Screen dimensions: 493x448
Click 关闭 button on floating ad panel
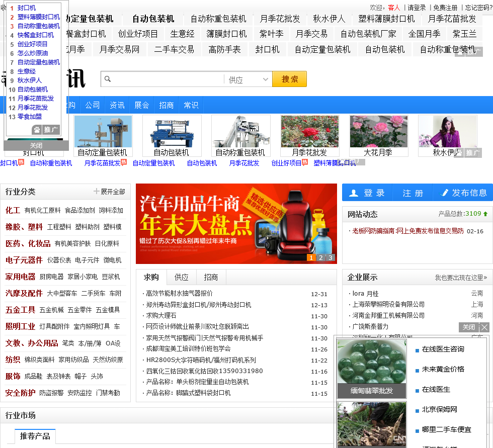click(469, 327)
